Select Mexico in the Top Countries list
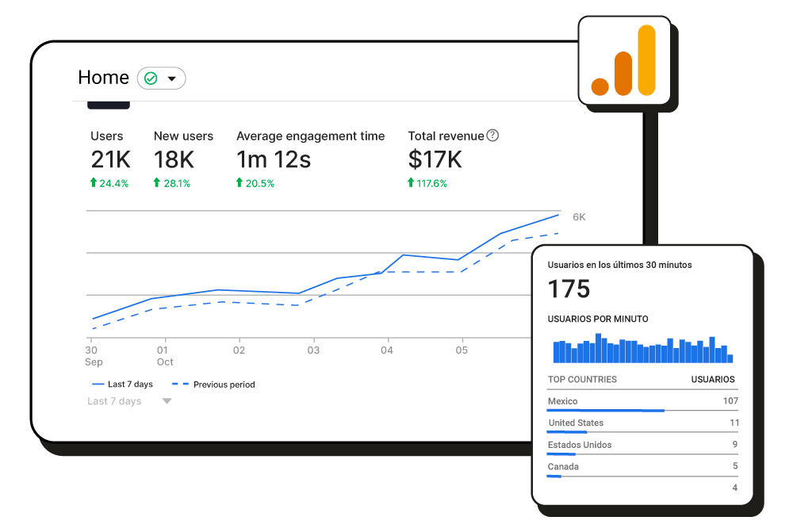 pos(562,401)
